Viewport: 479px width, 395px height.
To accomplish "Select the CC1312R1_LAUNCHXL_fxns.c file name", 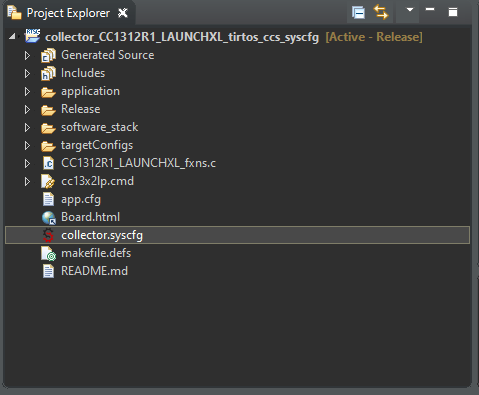I will [x=138, y=163].
